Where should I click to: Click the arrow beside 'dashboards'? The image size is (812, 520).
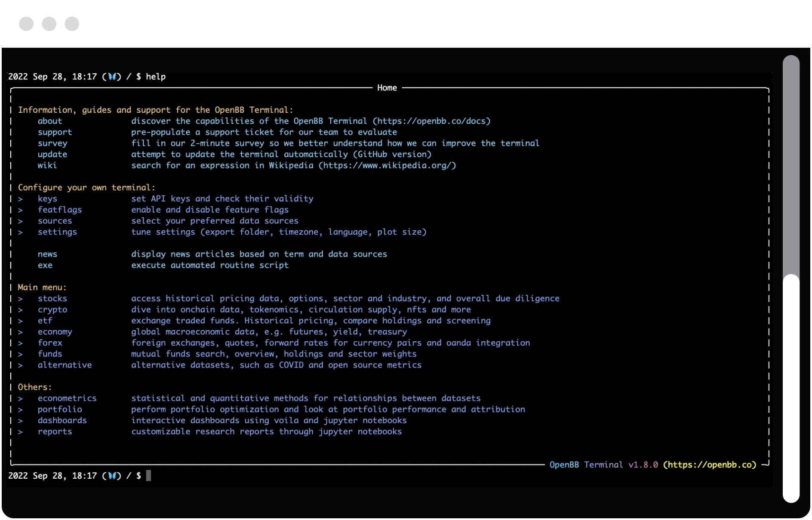(20, 421)
